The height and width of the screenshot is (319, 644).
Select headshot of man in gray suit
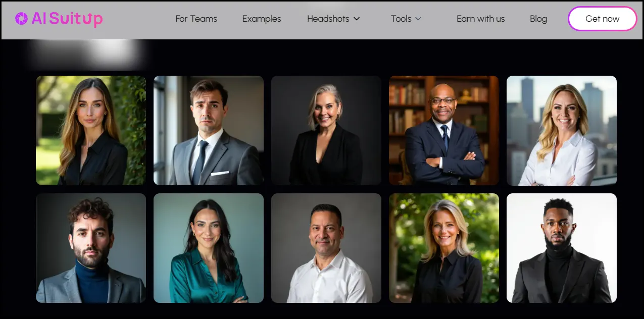point(209,130)
